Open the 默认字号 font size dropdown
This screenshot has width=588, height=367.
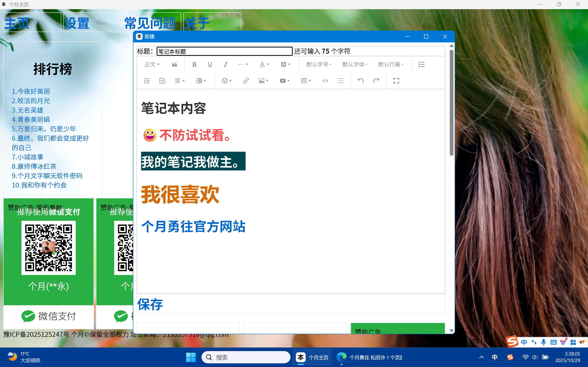click(319, 65)
